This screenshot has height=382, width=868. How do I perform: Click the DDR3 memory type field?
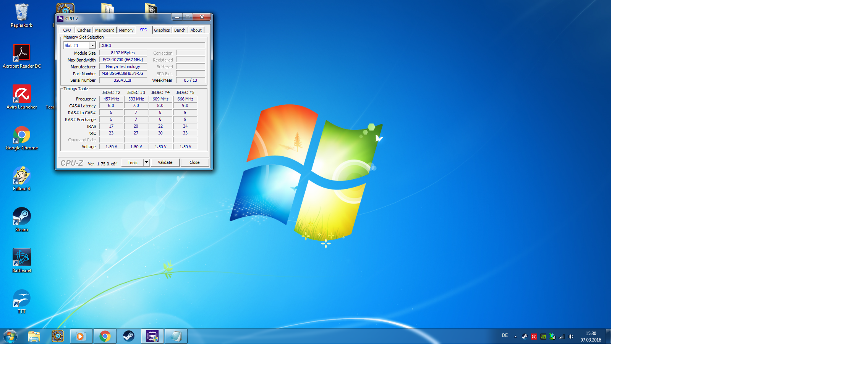[x=152, y=45]
